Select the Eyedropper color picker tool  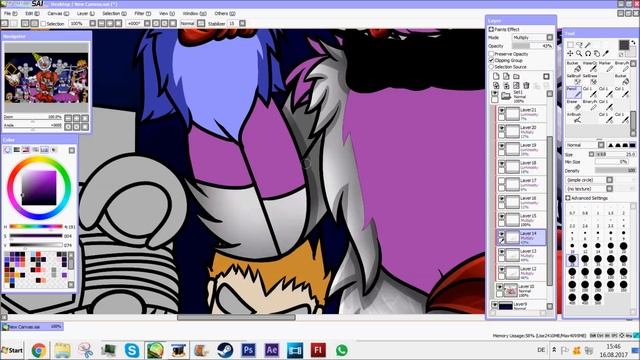(606, 53)
